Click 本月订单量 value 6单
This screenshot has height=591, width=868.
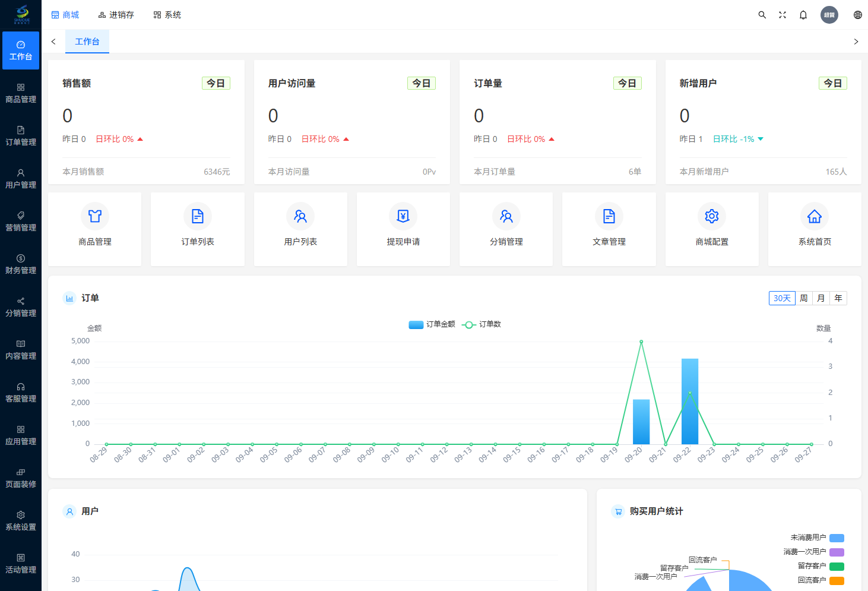pyautogui.click(x=635, y=172)
